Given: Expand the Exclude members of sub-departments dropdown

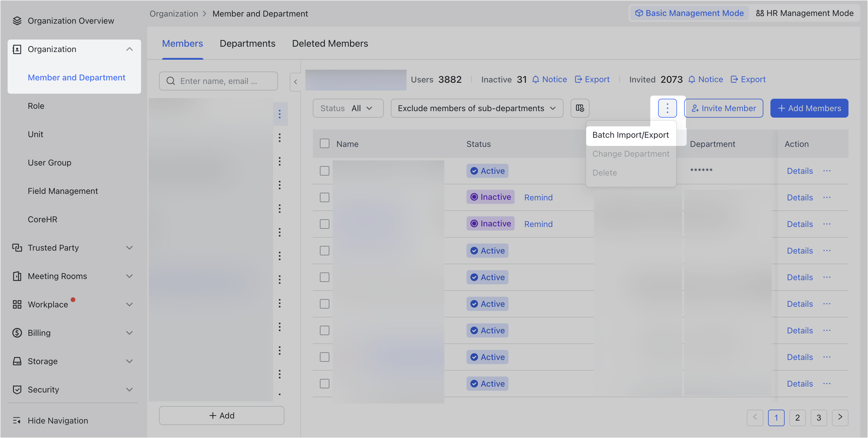Looking at the screenshot, I should [x=477, y=108].
